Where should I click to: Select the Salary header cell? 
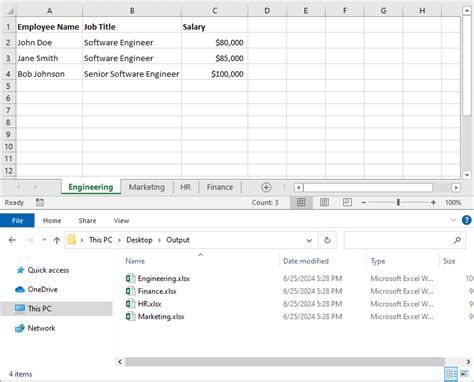point(215,27)
